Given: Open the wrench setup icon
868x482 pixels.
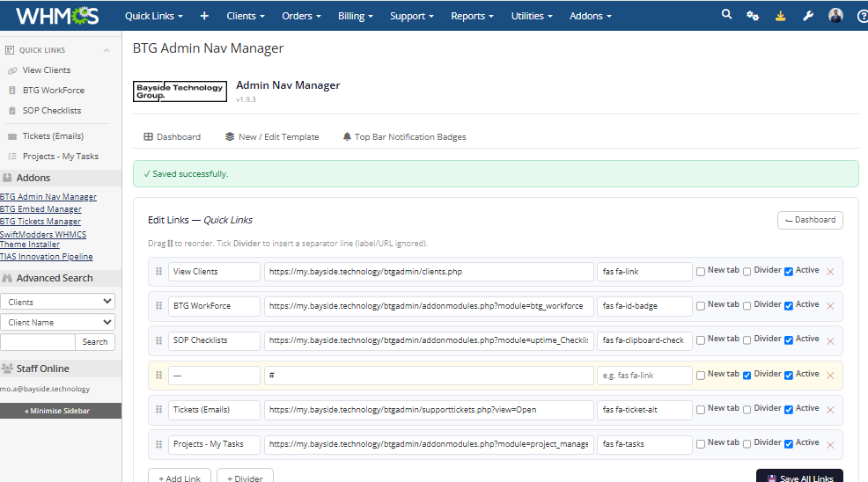Looking at the screenshot, I should click(x=808, y=16).
